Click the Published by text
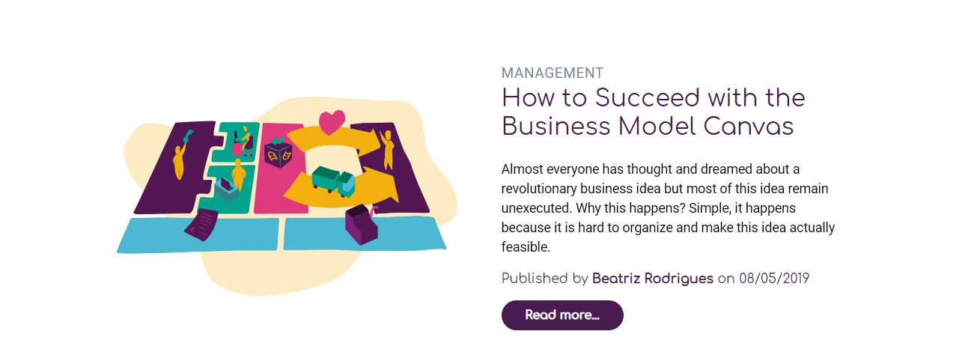 pyautogui.click(x=545, y=279)
